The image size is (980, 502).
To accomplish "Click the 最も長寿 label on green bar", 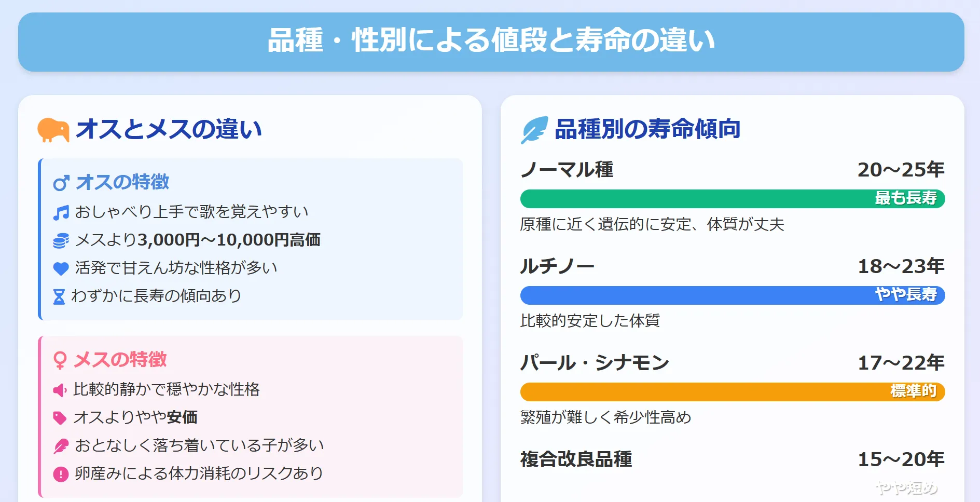I will coord(906,198).
